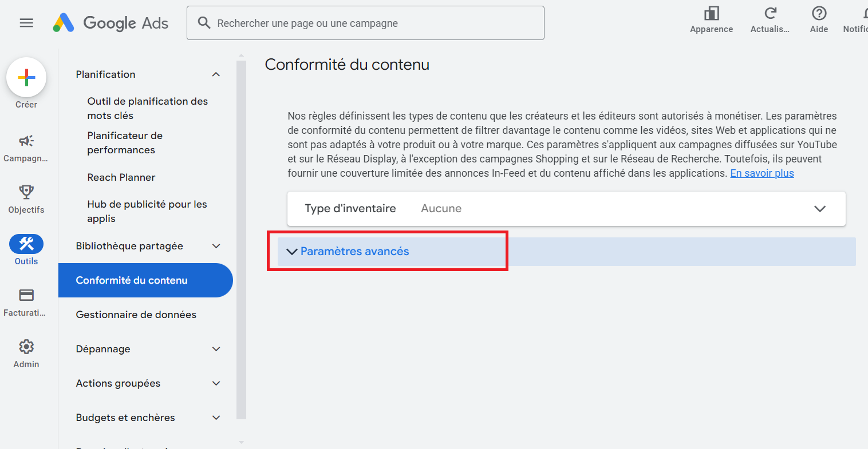Open the Apparence appearance icon
868x449 pixels.
point(712,14)
